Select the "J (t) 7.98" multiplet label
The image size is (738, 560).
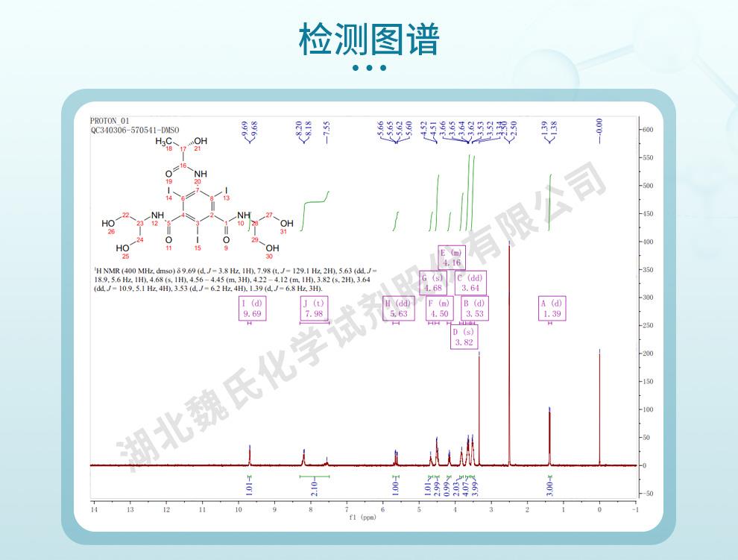[x=314, y=309]
